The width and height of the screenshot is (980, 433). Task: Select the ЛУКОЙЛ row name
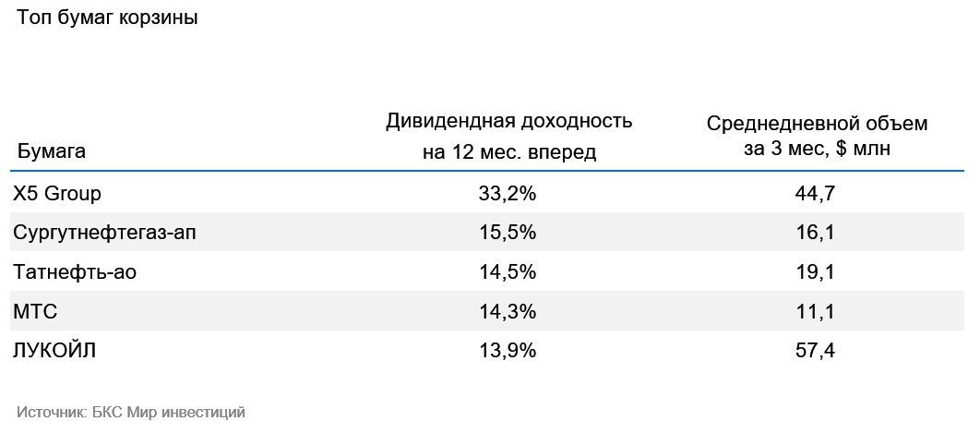55,351
